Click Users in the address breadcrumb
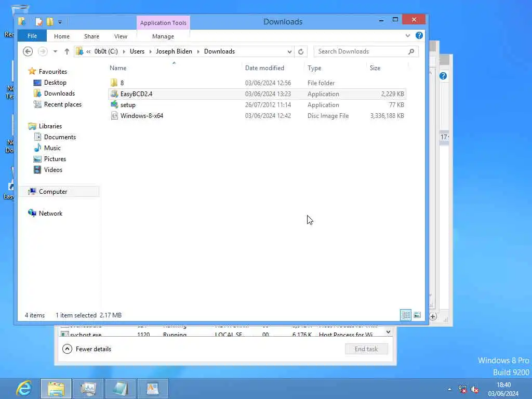532x399 pixels. click(137, 51)
